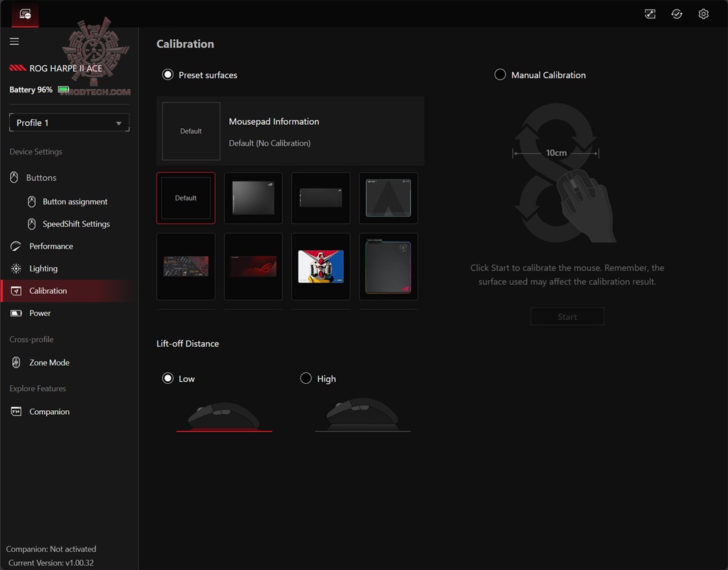Click the ROG HARPE II ACE device name
The height and width of the screenshot is (570, 728).
point(66,68)
